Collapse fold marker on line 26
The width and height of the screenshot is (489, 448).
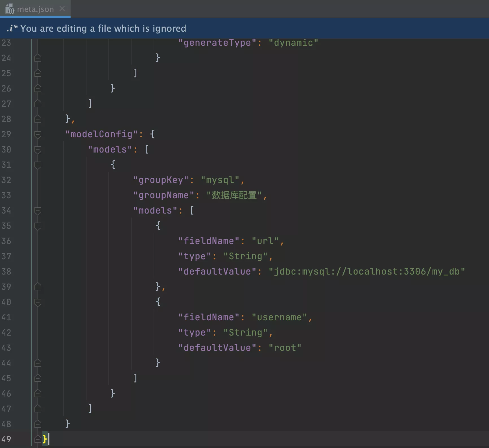coord(38,88)
